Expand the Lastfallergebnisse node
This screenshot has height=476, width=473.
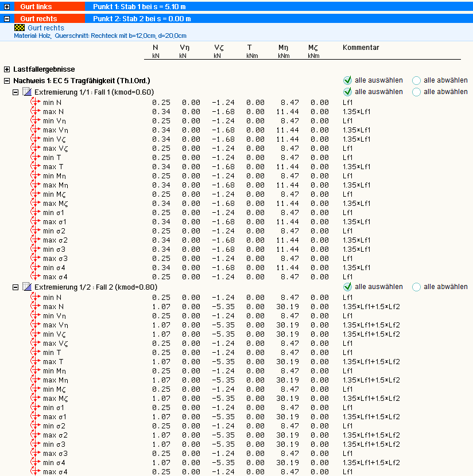click(x=7, y=69)
